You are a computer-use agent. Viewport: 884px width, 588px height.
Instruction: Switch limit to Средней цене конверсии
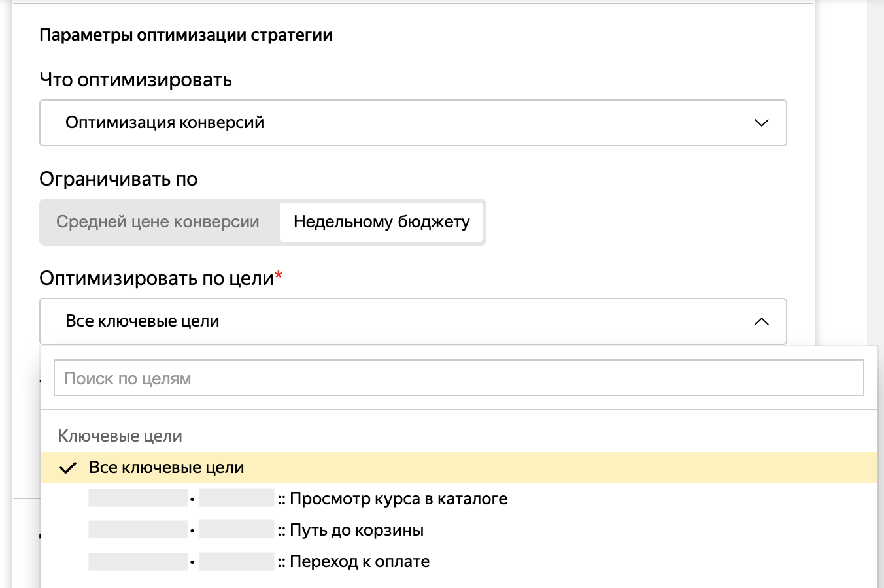158,222
